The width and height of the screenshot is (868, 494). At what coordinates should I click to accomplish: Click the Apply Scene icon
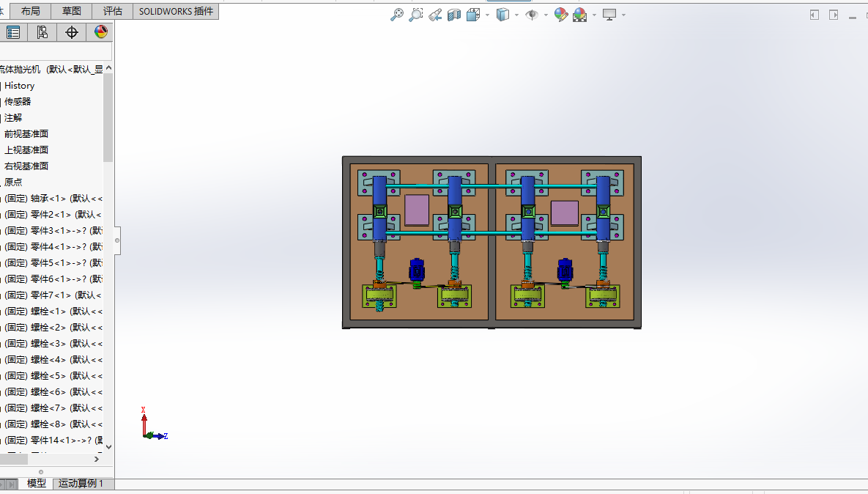click(579, 15)
